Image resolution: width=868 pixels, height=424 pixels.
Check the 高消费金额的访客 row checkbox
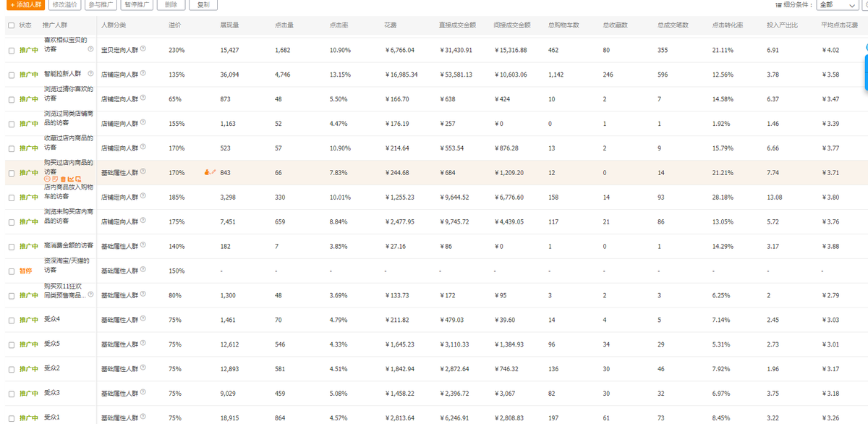tap(11, 247)
